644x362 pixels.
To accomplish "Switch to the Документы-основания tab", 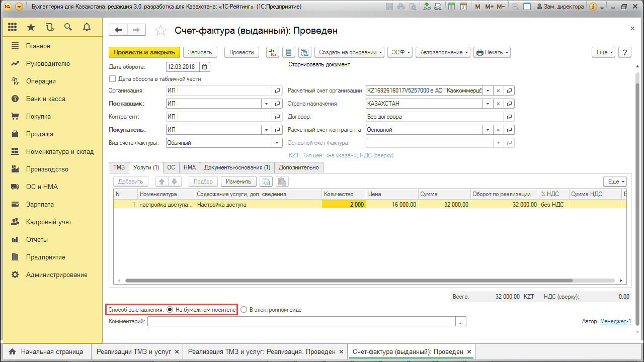I will tap(237, 167).
